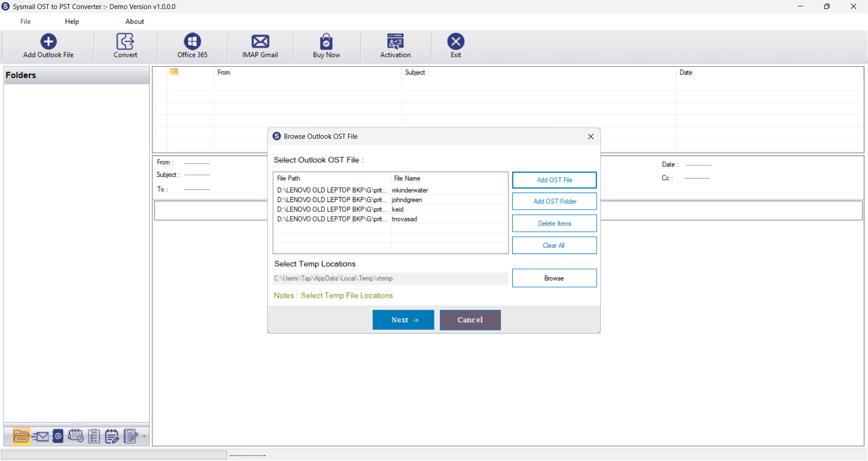Switch to the calendar view icon
The height and width of the screenshot is (461, 868).
pyautogui.click(x=75, y=436)
